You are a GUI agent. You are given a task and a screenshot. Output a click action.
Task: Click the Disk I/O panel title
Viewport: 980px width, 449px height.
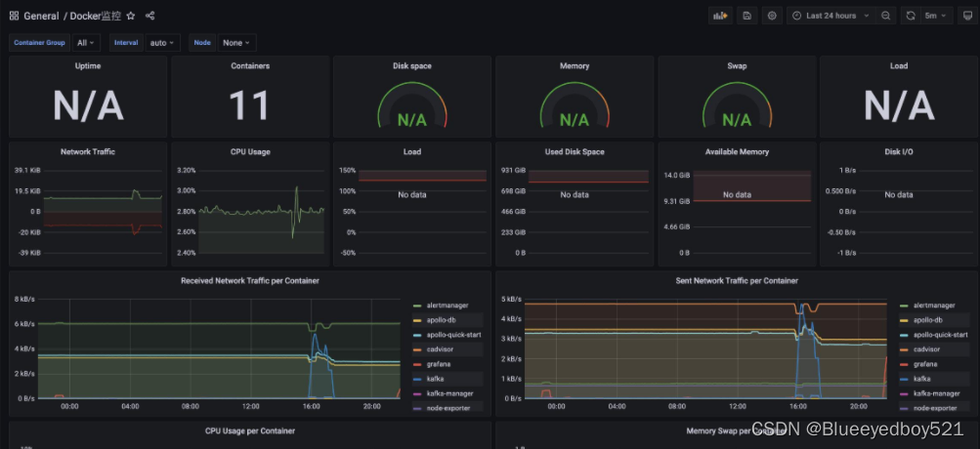899,151
